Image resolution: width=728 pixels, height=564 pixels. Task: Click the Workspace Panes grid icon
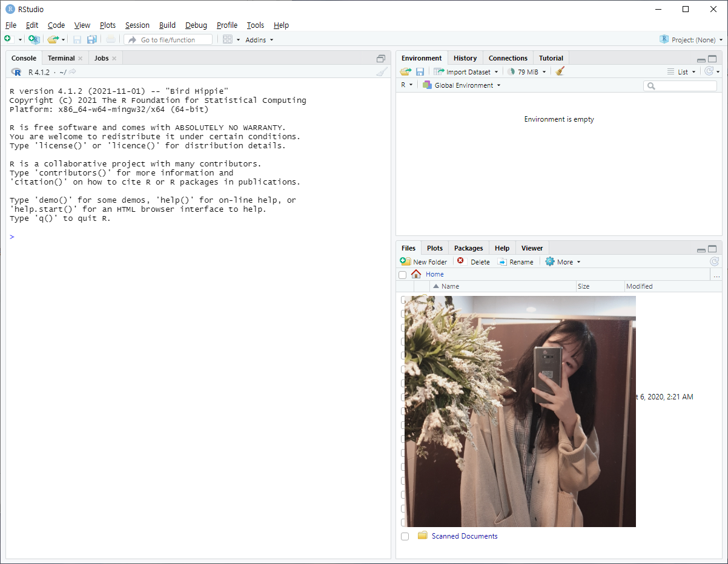(228, 39)
